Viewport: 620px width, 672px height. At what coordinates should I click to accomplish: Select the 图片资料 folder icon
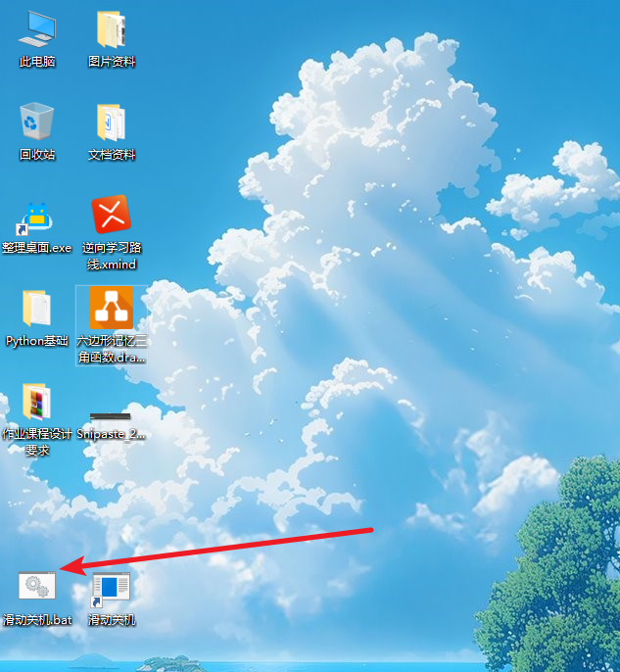click(x=111, y=29)
